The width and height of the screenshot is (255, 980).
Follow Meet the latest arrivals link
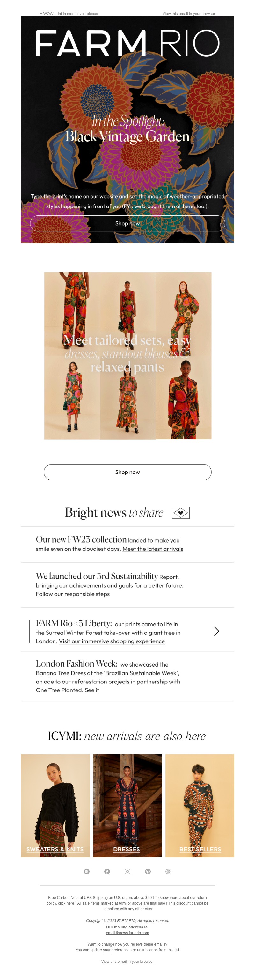coord(153,549)
